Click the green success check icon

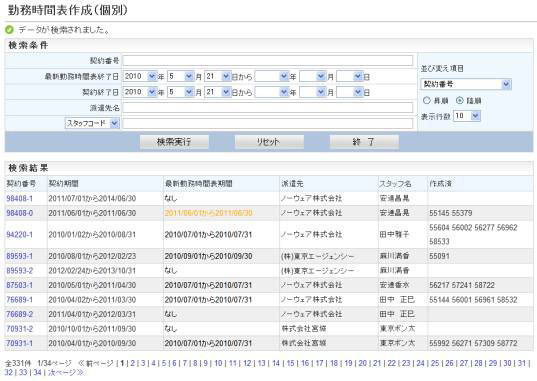pyautogui.click(x=9, y=30)
